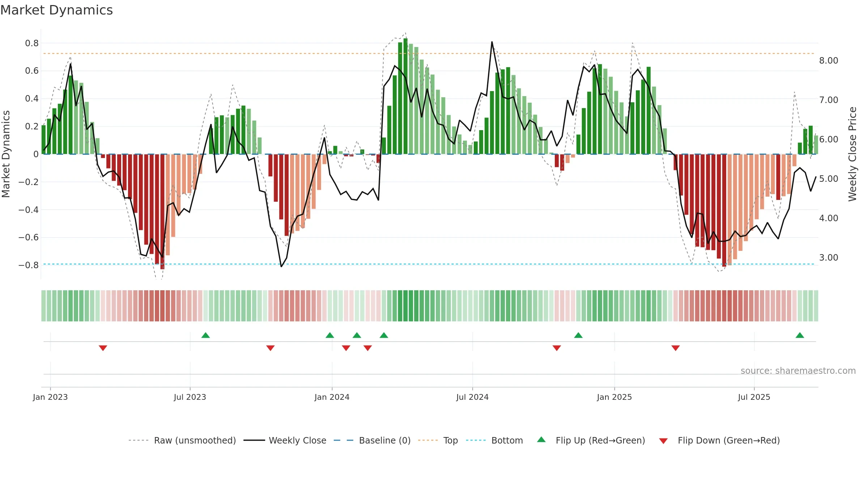Select the Flip Up marker after Jul 2023

205,335
